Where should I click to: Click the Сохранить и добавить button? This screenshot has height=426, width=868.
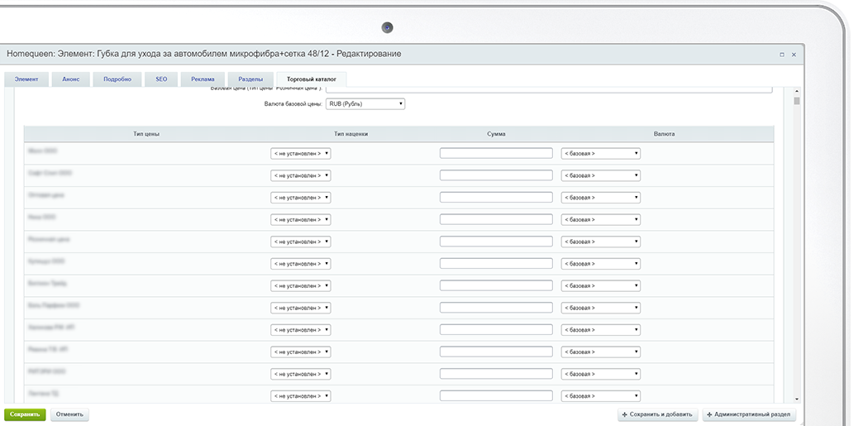point(658,414)
